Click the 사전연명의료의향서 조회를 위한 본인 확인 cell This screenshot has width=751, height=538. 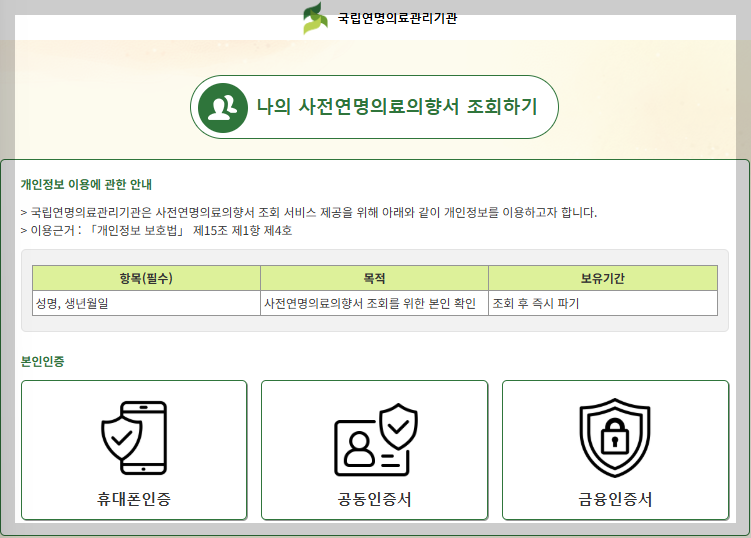tap(375, 303)
